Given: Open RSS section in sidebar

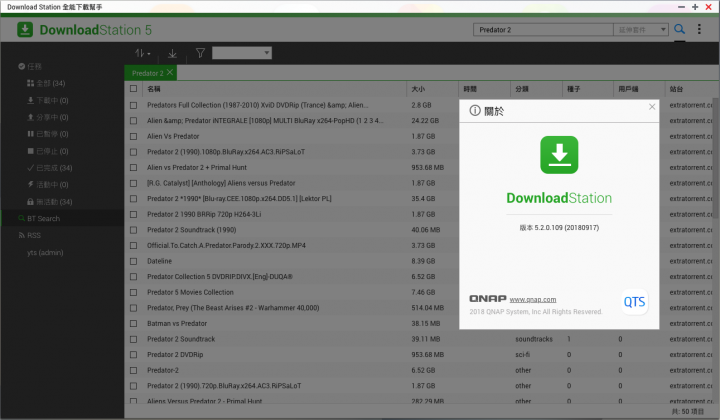Looking at the screenshot, I should [29, 235].
